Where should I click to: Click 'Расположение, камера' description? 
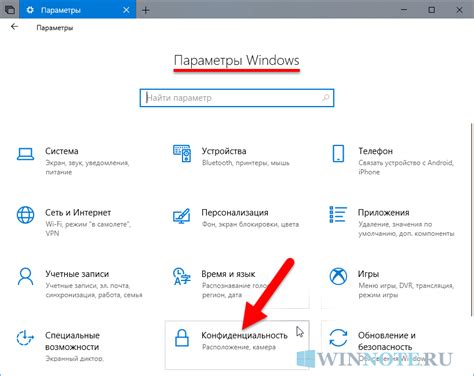(239, 347)
